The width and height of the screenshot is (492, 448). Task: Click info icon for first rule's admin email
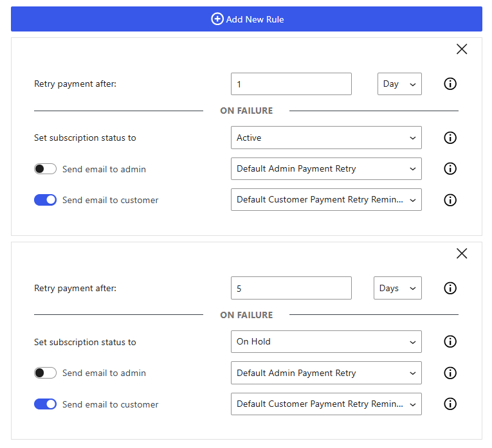click(450, 168)
